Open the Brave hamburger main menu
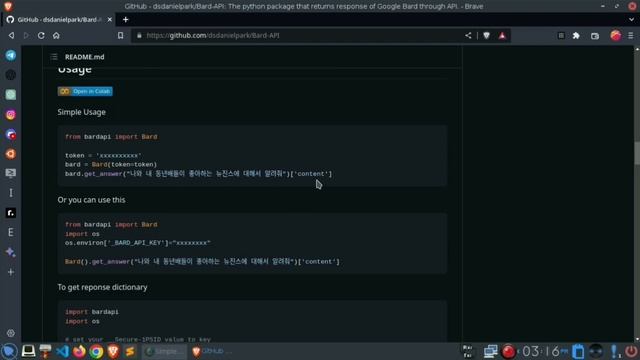 [631, 36]
